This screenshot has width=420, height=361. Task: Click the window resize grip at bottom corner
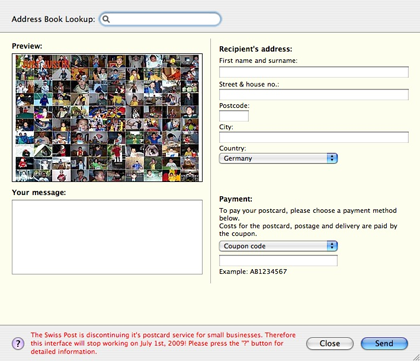(416, 357)
